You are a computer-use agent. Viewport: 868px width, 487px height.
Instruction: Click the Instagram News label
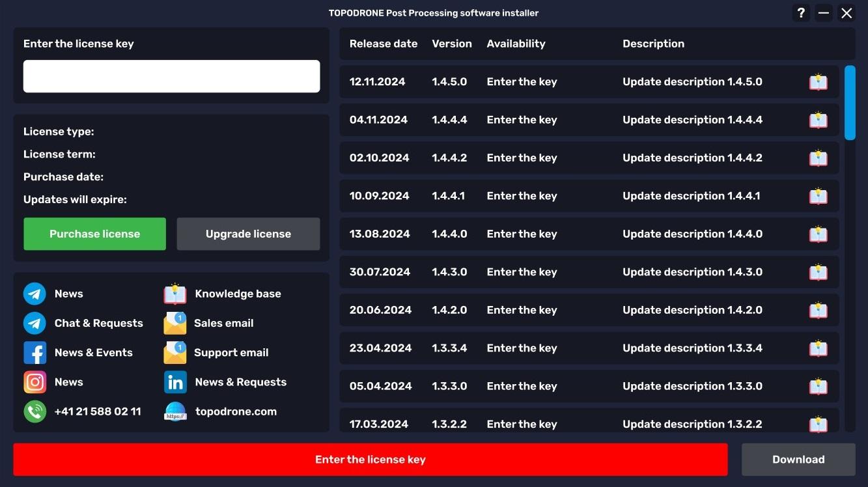68,382
